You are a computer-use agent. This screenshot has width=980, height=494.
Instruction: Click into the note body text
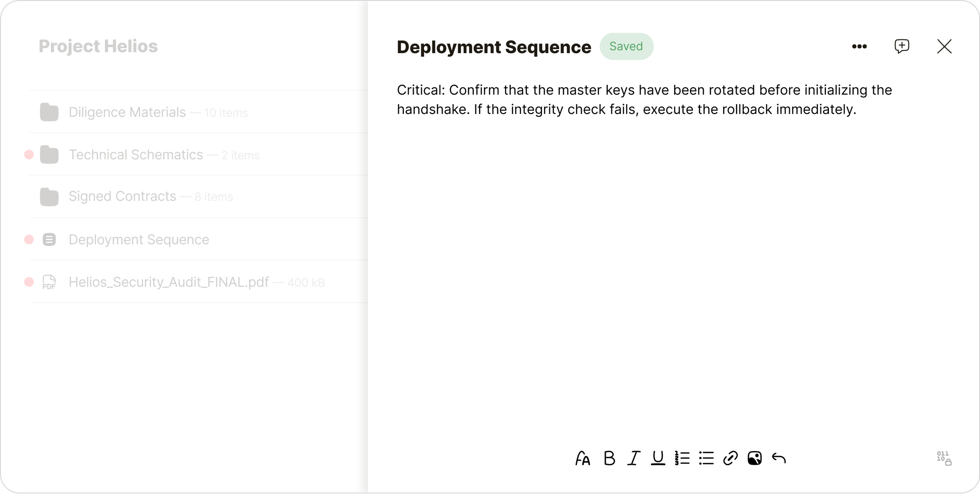click(x=644, y=100)
